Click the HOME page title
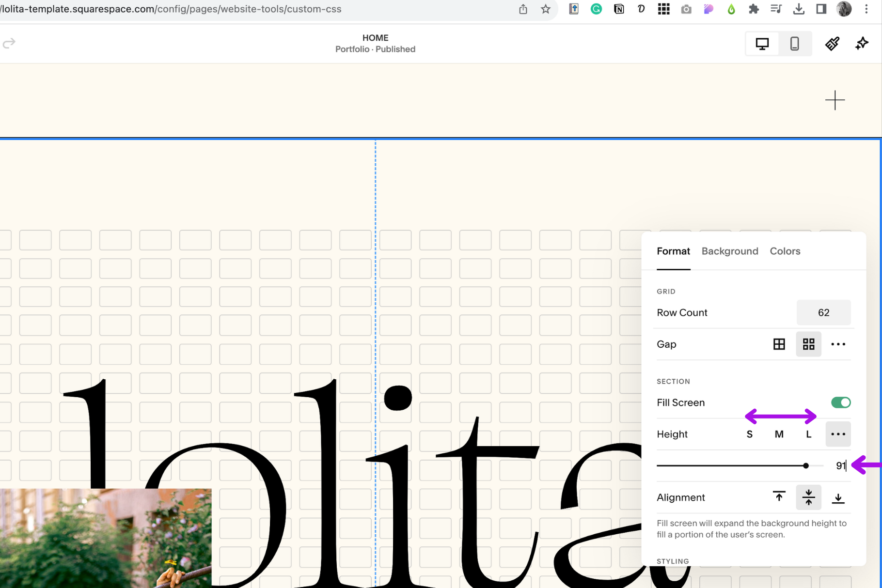882x588 pixels. point(376,38)
